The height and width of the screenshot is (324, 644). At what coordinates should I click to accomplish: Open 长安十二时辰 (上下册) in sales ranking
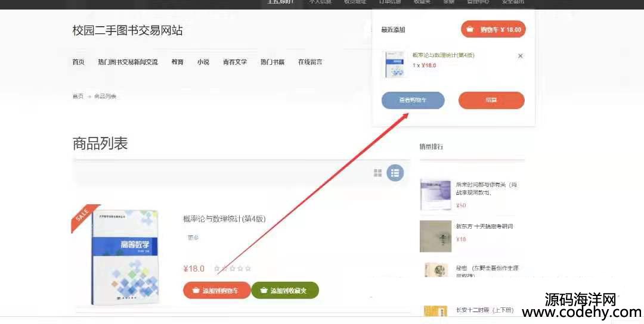pyautogui.click(x=485, y=310)
